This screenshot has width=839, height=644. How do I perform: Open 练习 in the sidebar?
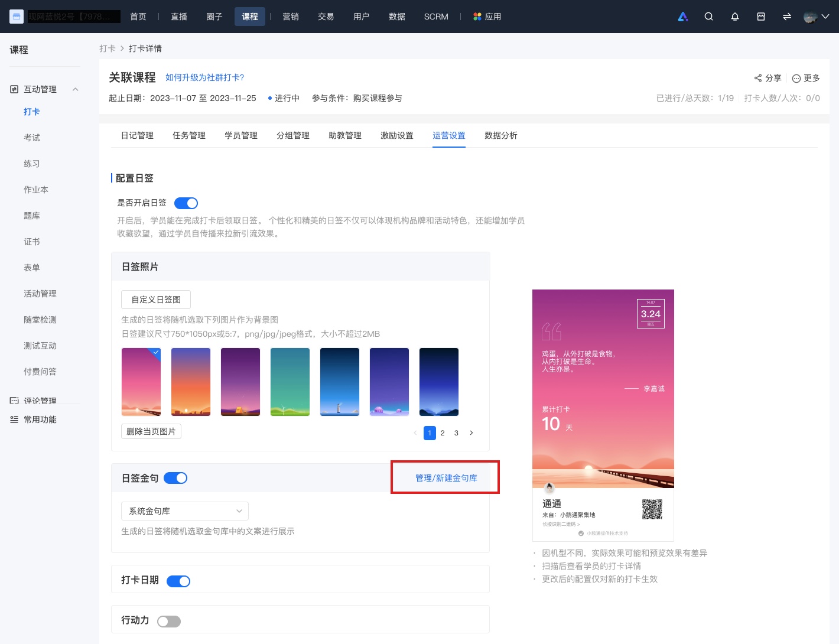32,164
